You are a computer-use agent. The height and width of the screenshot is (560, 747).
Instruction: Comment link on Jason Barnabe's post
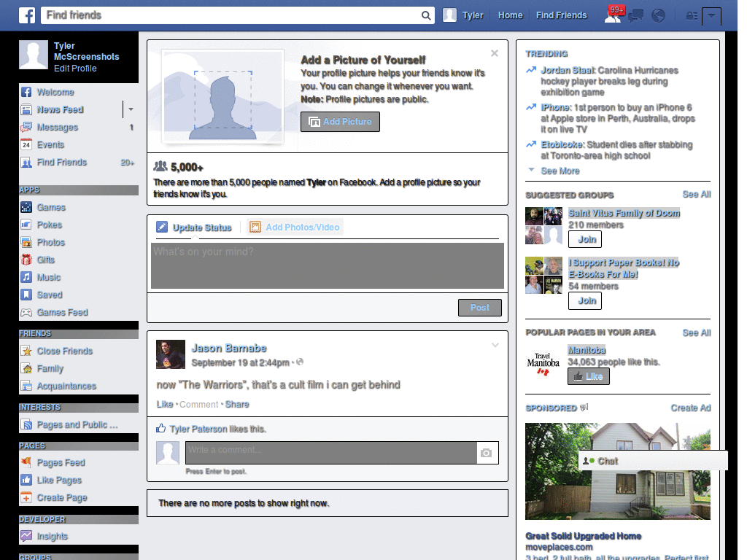198,404
